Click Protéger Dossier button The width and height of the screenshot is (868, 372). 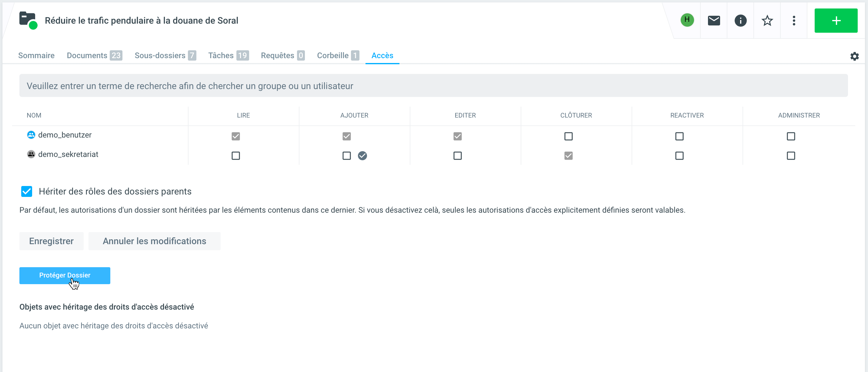[65, 275]
